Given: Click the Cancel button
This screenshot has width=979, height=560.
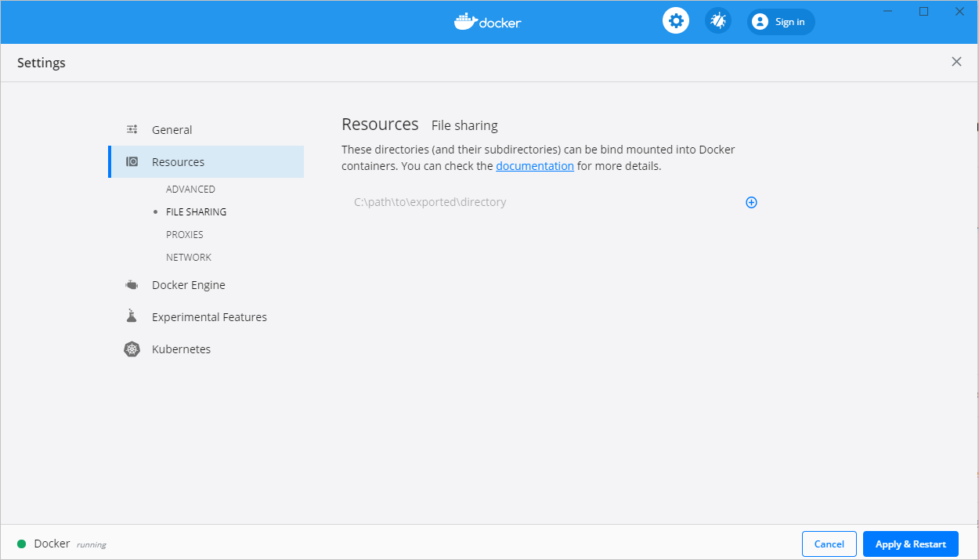Looking at the screenshot, I should pos(829,543).
